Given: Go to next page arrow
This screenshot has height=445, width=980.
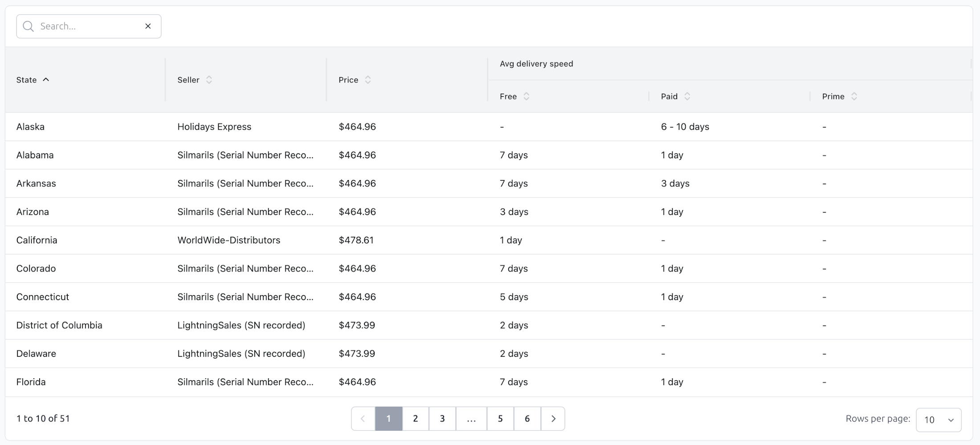Looking at the screenshot, I should point(553,419).
